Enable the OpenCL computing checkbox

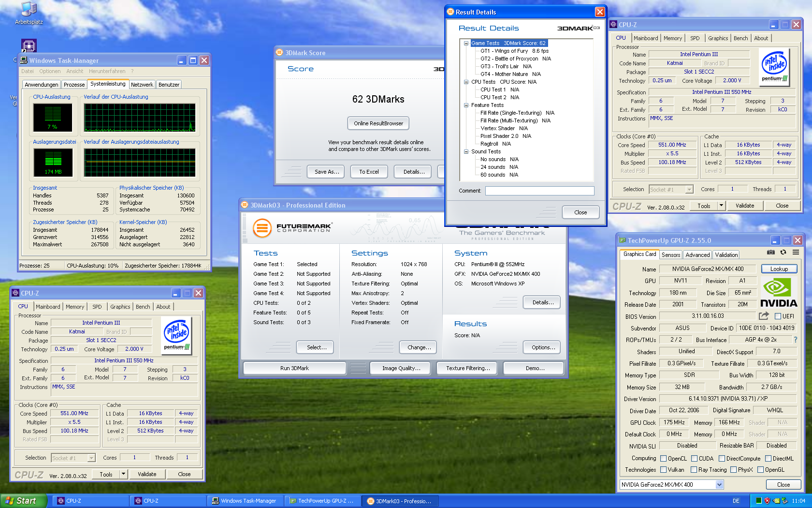coord(664,459)
